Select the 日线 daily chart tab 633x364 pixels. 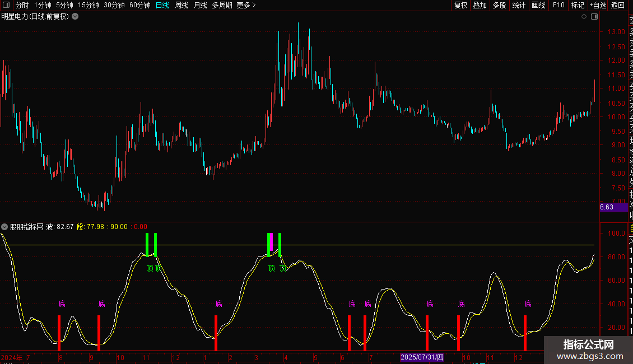click(x=162, y=5)
